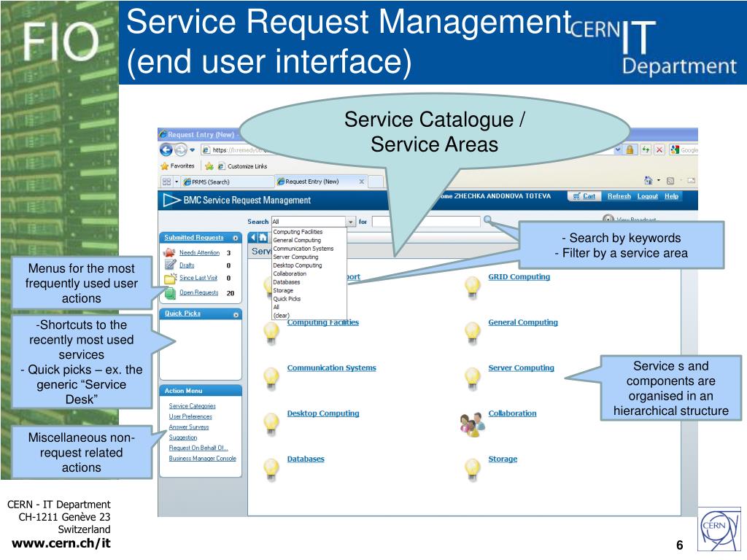Click the Suggestion link
This screenshot has width=747, height=560.
pyautogui.click(x=183, y=437)
